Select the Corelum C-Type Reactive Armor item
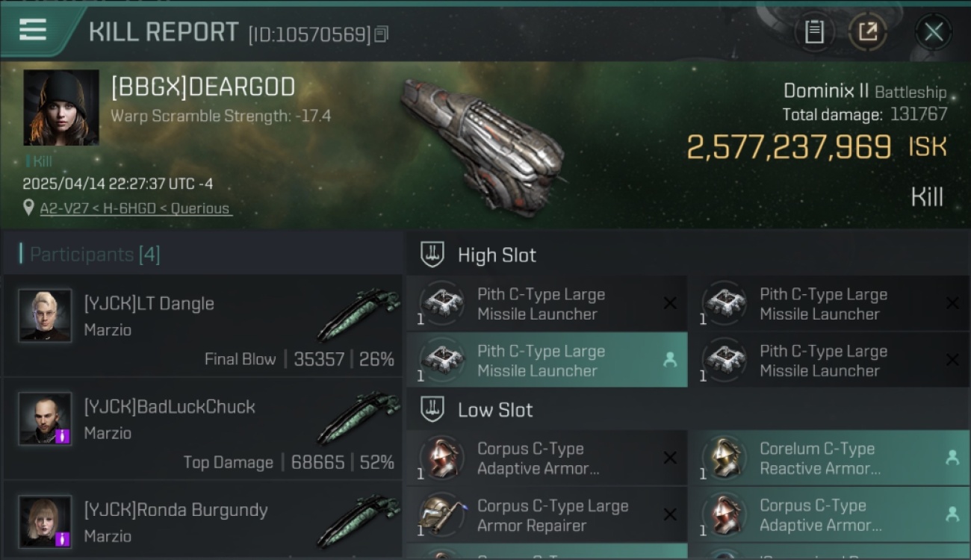Screen dimensions: 971x560 click(x=829, y=458)
